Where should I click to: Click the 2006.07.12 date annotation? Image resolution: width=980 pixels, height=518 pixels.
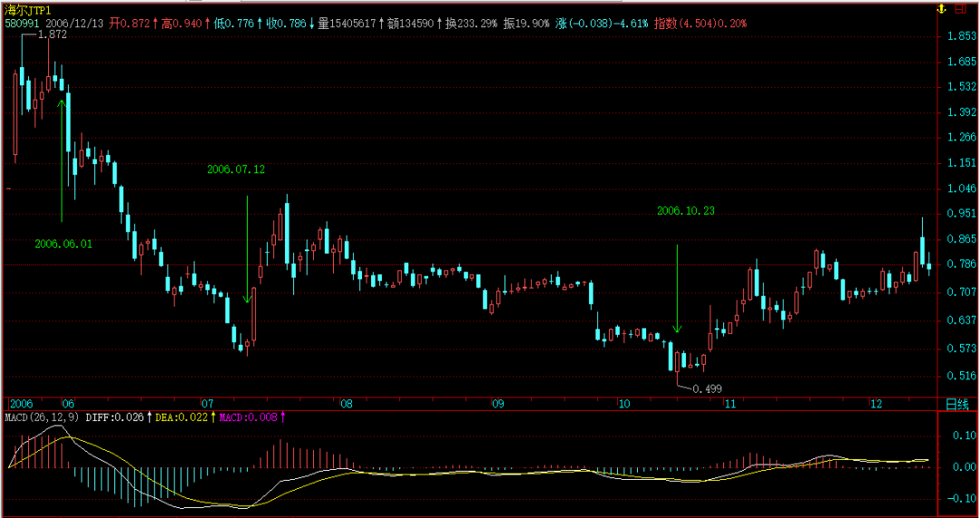[x=236, y=169]
